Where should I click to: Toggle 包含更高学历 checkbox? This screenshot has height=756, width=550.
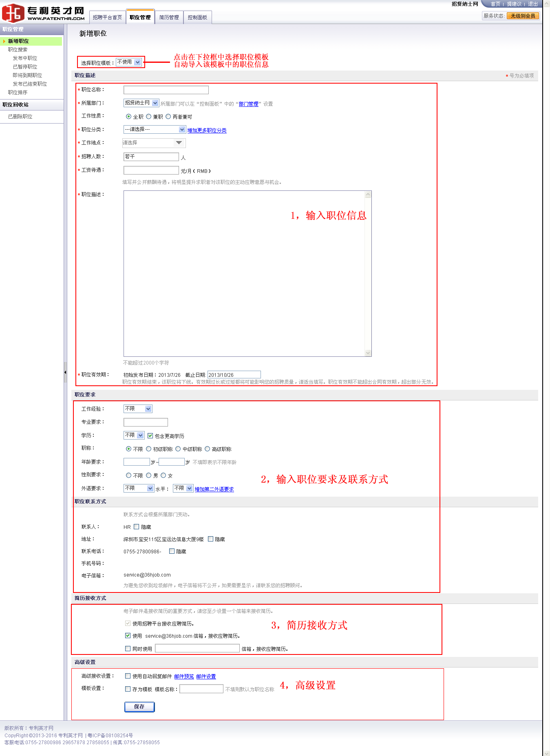tap(150, 436)
